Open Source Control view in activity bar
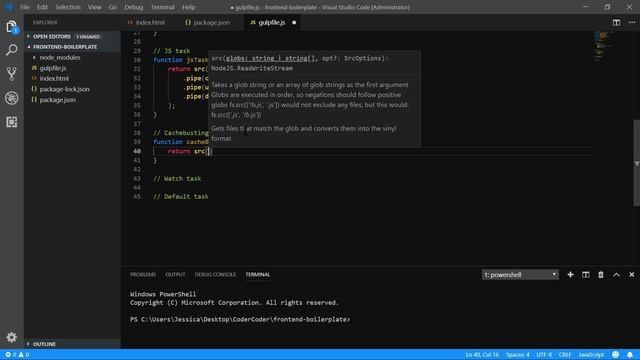The image size is (640, 360). [x=11, y=74]
